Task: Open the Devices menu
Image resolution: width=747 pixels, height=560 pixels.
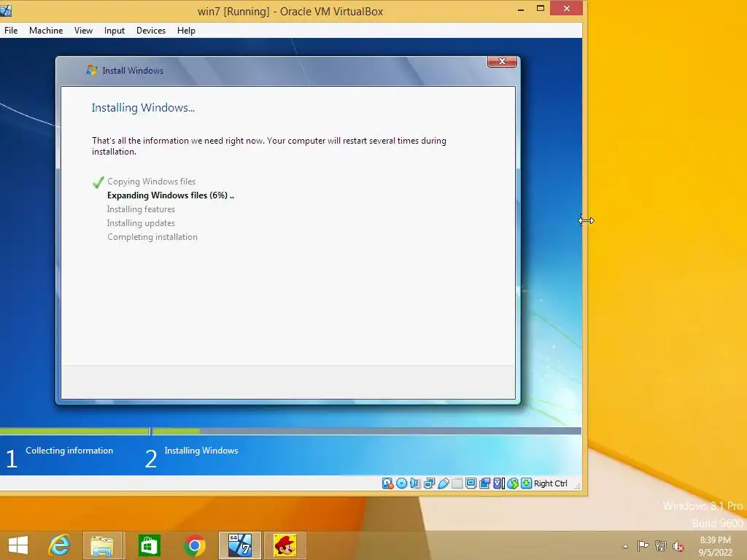Action: pyautogui.click(x=151, y=31)
